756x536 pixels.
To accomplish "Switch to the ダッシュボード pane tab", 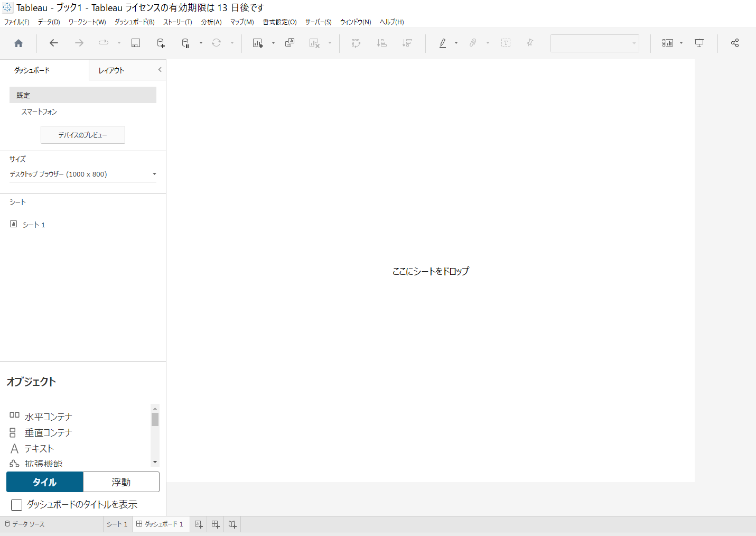I will (32, 70).
